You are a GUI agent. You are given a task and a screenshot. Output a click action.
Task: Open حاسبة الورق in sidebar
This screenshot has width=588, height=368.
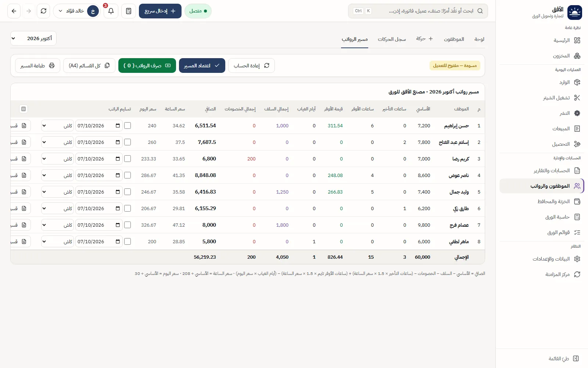pyautogui.click(x=542, y=217)
